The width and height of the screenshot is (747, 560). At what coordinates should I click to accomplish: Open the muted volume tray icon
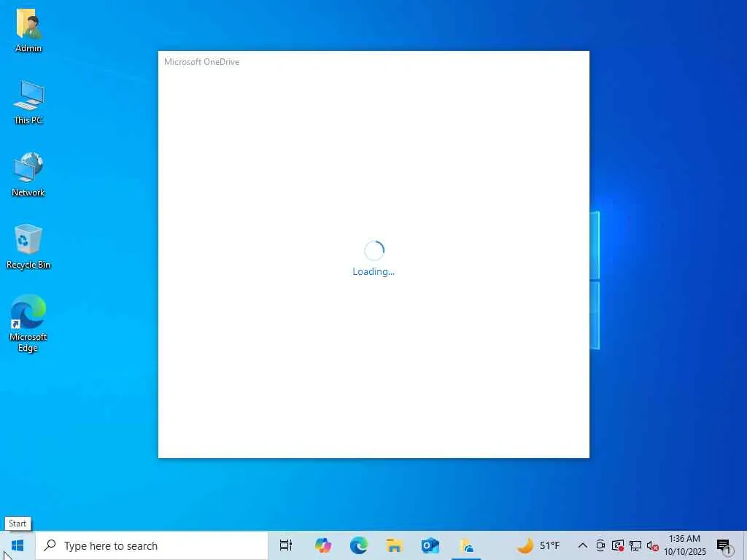click(x=653, y=545)
